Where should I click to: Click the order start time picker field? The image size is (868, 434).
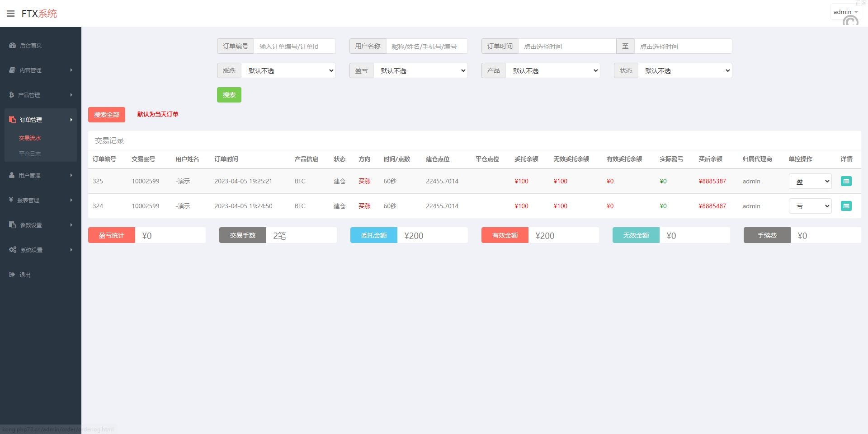(x=566, y=46)
